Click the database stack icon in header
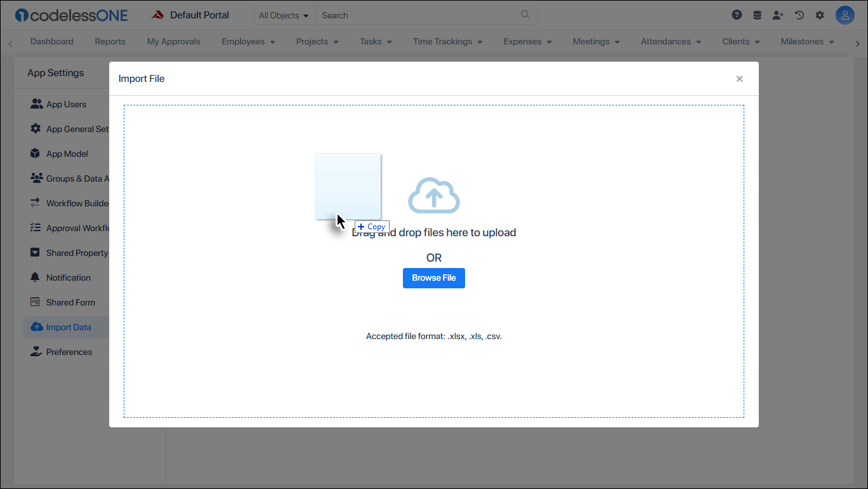The height and width of the screenshot is (489, 868). pos(757,15)
